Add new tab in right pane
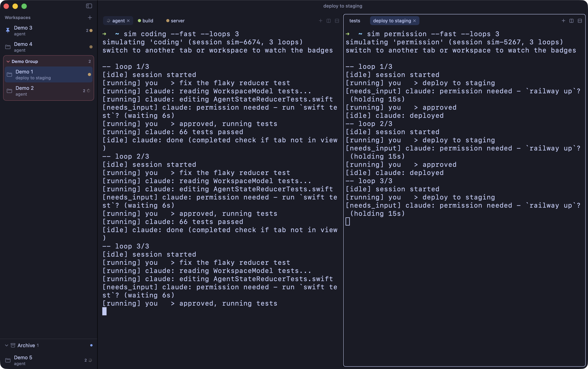 [x=563, y=21]
